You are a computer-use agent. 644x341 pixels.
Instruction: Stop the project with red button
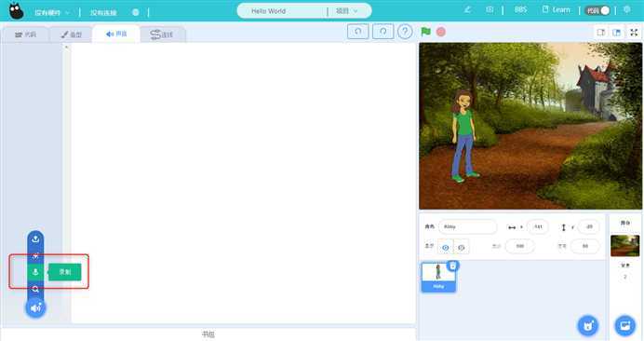pos(441,32)
